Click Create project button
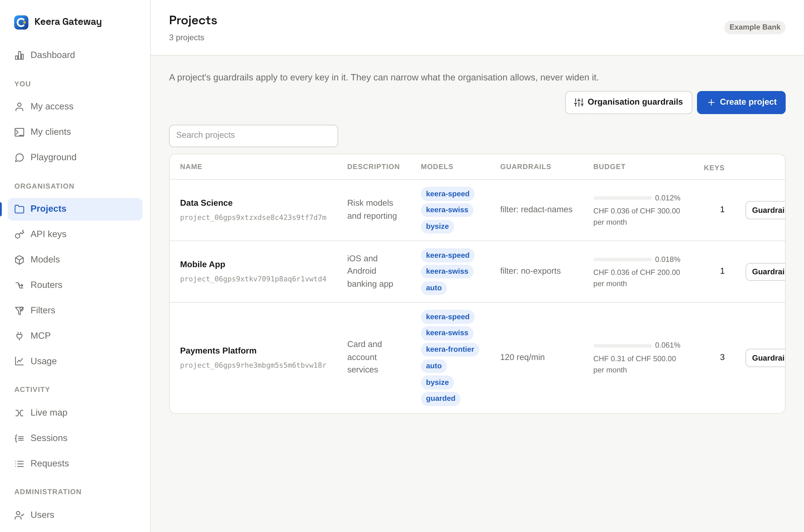 coord(741,103)
